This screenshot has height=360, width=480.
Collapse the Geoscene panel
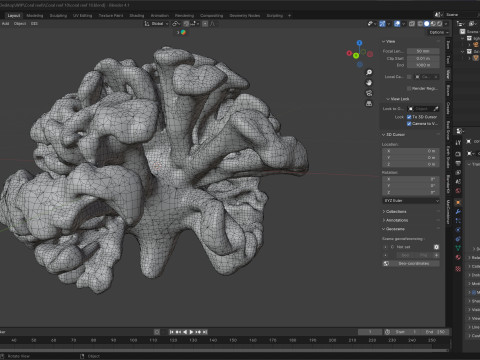[x=393, y=229]
